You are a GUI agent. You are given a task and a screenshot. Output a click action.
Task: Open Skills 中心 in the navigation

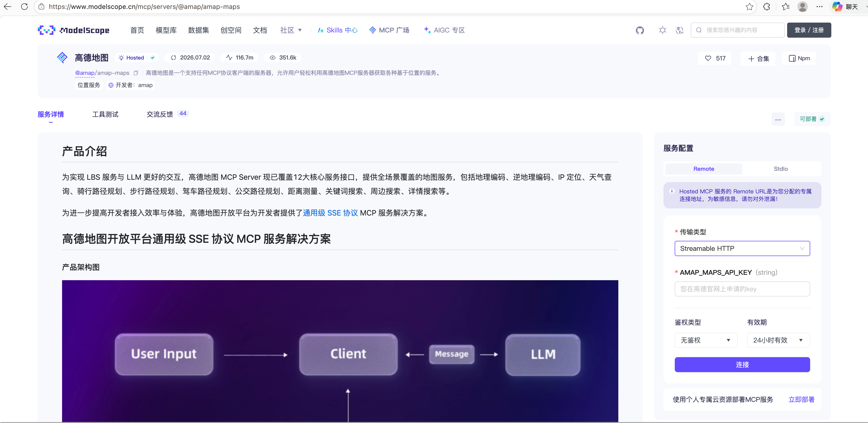pos(338,30)
